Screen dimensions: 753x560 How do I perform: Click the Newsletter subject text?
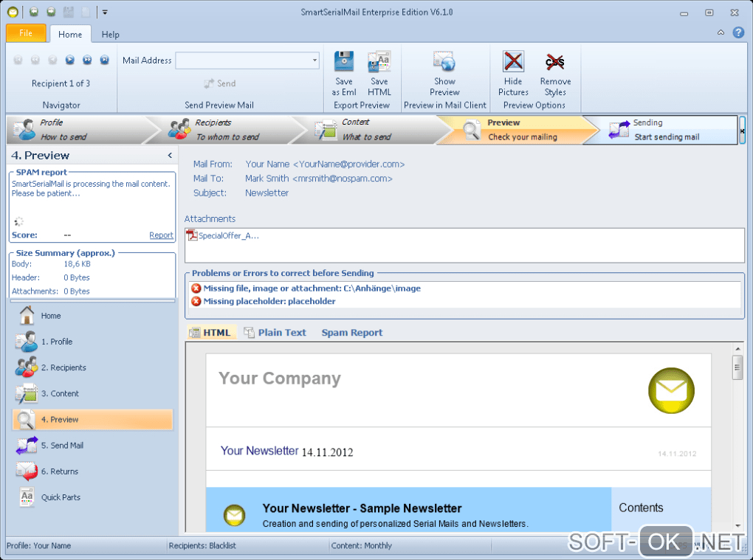pos(267,193)
